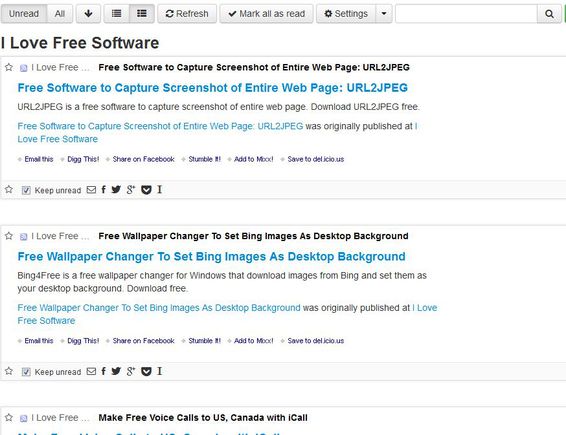Screen dimensions: 566x435
Task: Switch to compact list view icon
Action: point(116,14)
